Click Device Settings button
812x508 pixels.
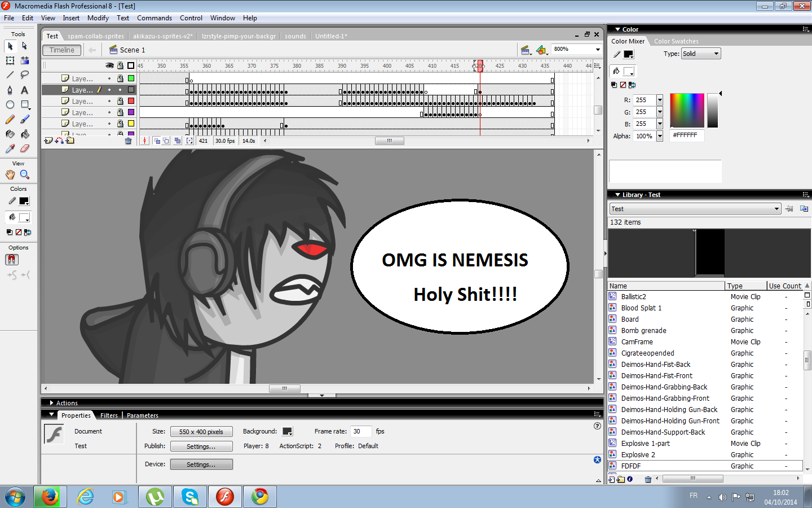point(201,465)
